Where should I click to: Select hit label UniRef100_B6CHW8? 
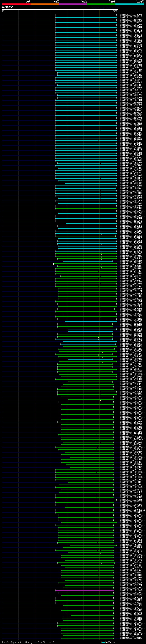coord(131,284)
